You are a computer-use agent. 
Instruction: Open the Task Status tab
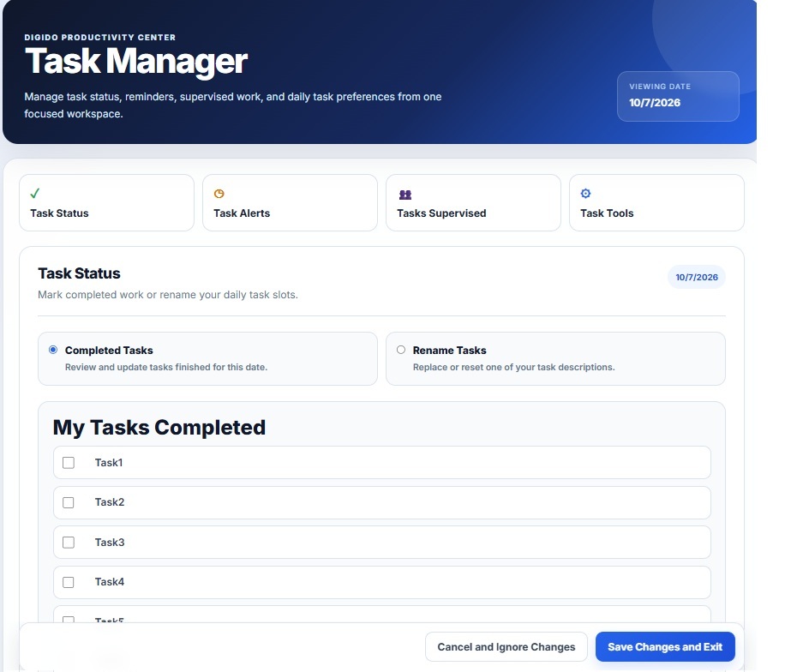(x=106, y=203)
